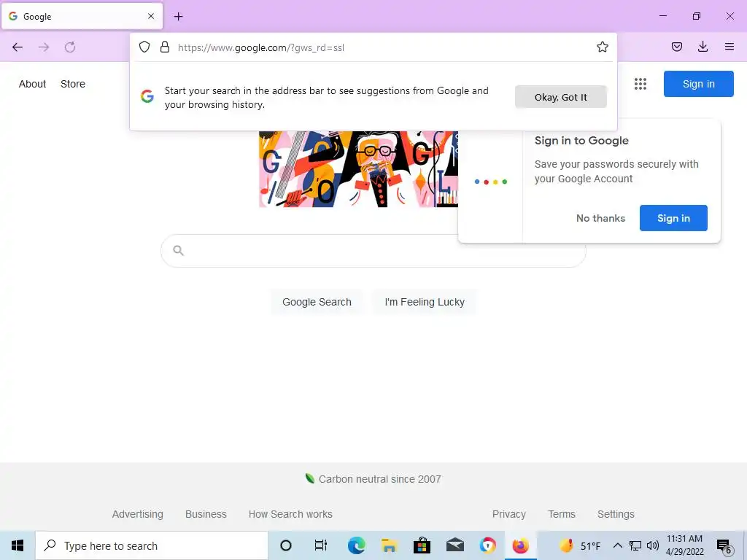Open the Settings footer menu
Viewport: 747px width, 560px height.
click(x=616, y=514)
